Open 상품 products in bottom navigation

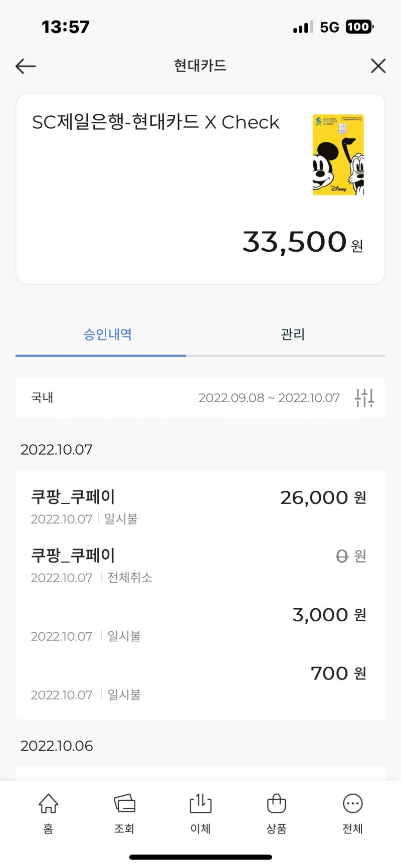pyautogui.click(x=276, y=813)
